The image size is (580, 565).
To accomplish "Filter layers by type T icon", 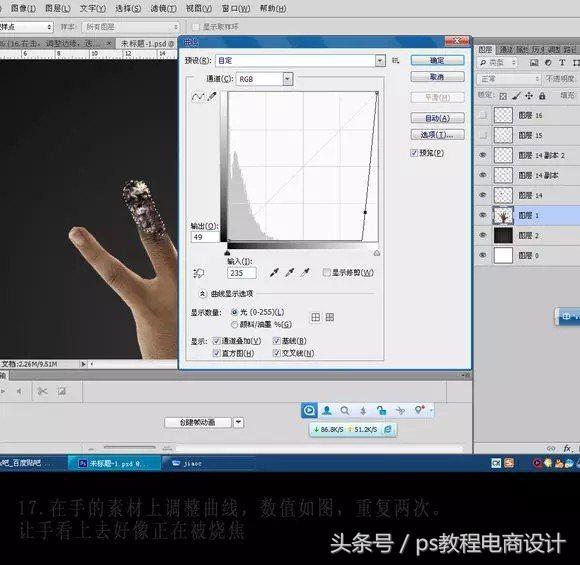I will point(562,63).
